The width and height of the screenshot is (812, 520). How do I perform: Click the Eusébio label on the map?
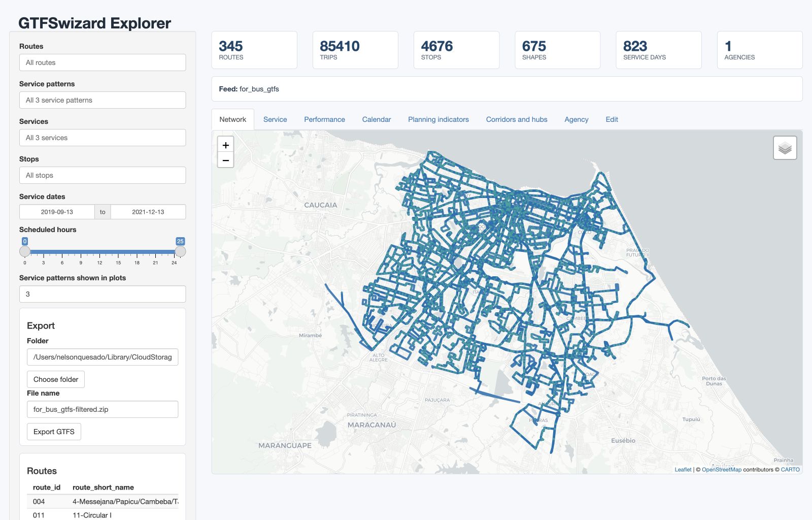623,440
